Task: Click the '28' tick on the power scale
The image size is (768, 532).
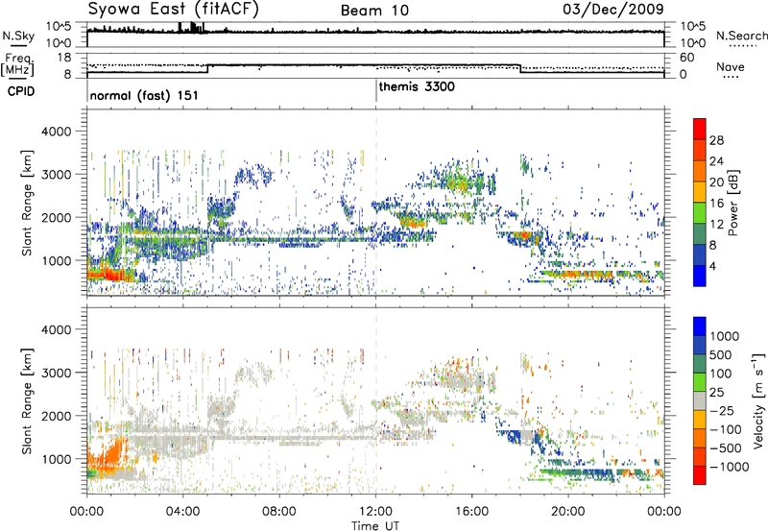Action: [x=716, y=140]
